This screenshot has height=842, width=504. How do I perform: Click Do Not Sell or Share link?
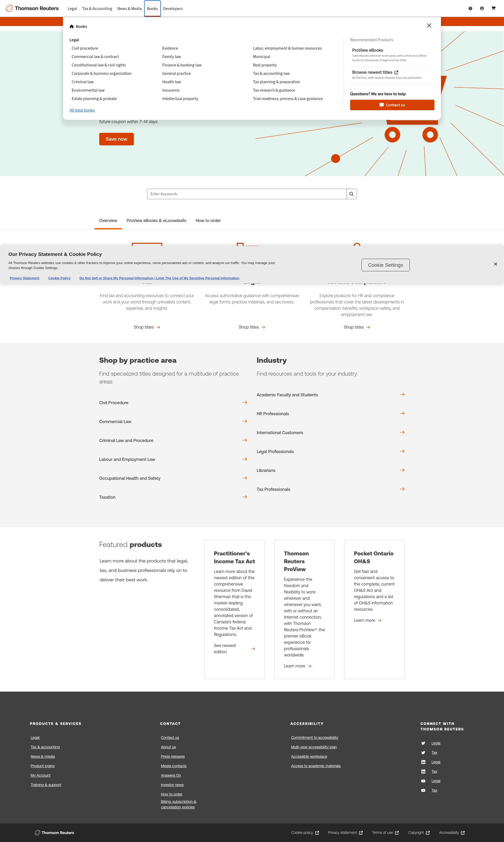point(159,278)
